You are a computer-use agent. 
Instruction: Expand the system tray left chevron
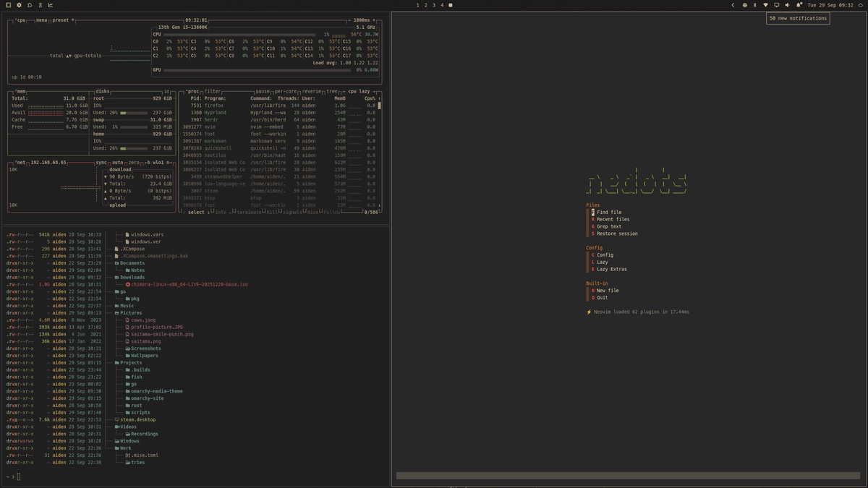pos(733,5)
